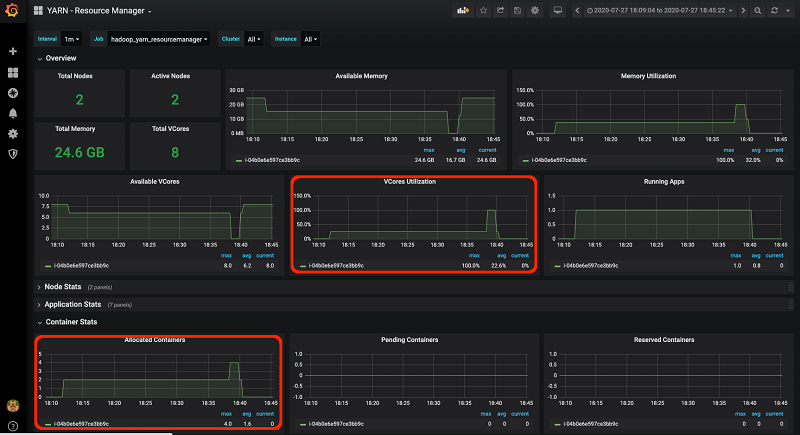Viewport: 800px width, 435px height.
Task: Click the Application Stats drag handle
Action: pyautogui.click(x=790, y=304)
